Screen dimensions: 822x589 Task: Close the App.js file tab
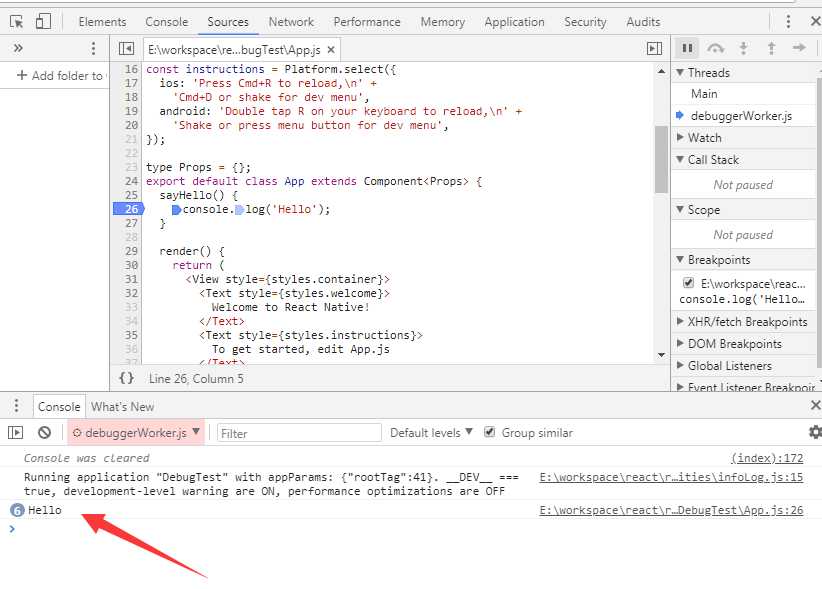331,50
